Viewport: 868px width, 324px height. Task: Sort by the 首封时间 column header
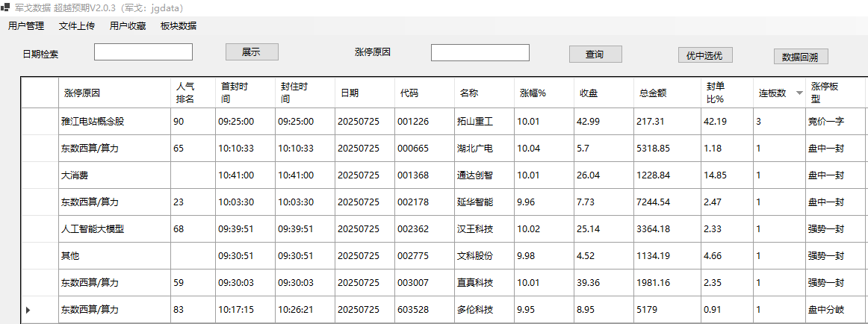pyautogui.click(x=245, y=93)
